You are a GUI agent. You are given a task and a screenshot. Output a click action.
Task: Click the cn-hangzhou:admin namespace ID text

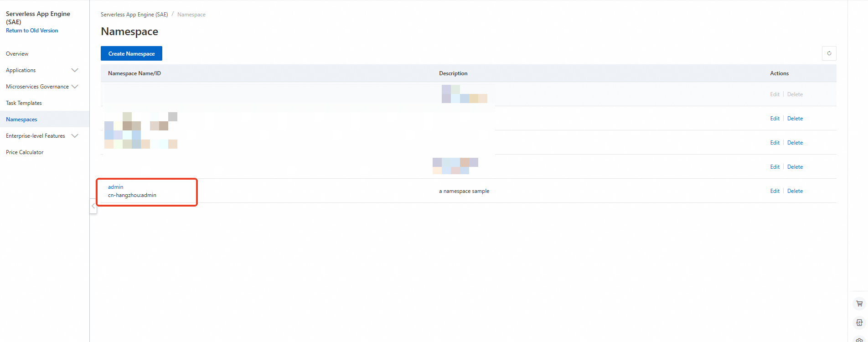click(132, 195)
